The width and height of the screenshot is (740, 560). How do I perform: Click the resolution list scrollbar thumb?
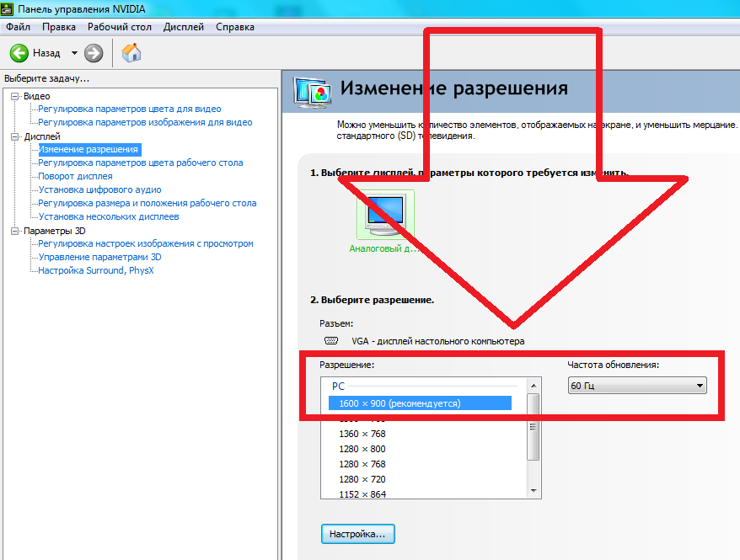534,427
